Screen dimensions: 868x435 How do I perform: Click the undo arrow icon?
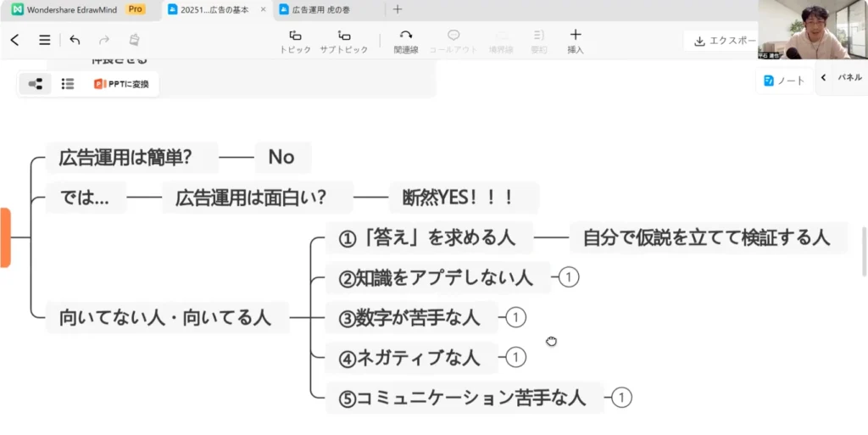[x=75, y=40]
